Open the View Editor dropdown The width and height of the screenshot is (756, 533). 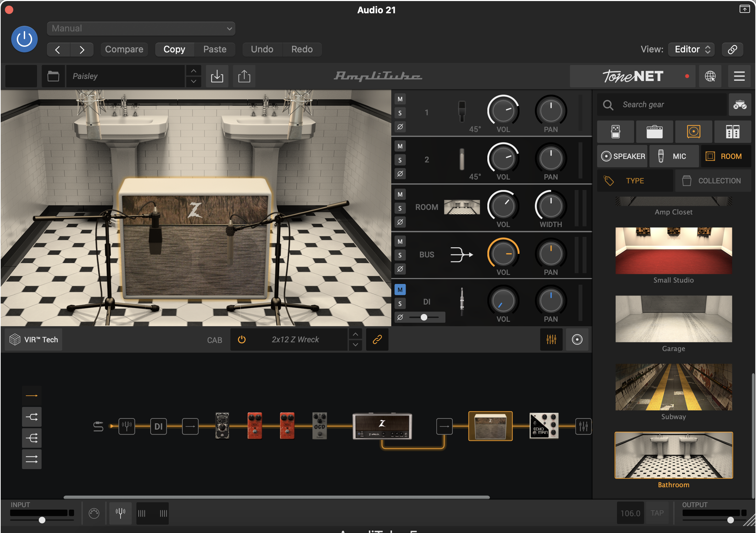[x=692, y=49]
